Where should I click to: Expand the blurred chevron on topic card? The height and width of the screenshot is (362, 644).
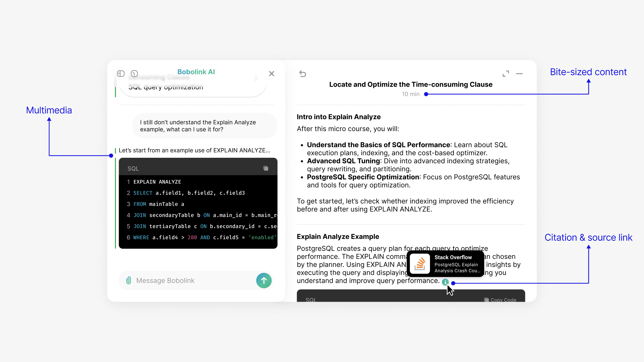(256, 78)
